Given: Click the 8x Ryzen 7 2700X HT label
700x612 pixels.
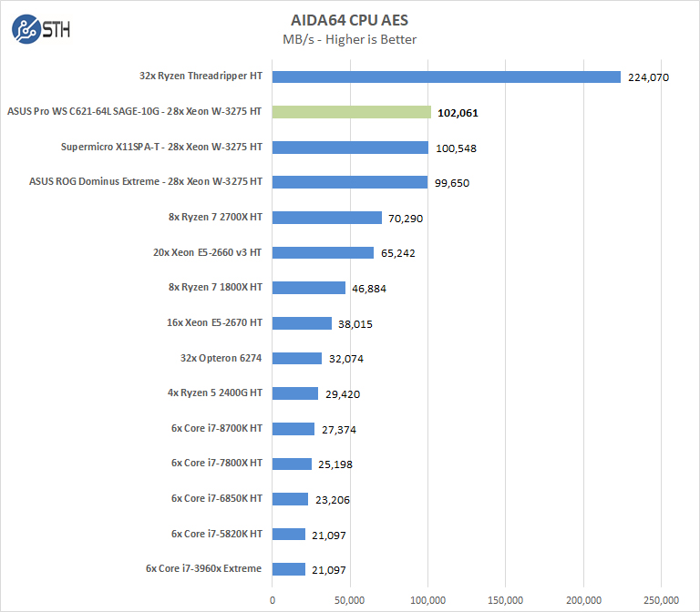Looking at the screenshot, I should [x=215, y=218].
